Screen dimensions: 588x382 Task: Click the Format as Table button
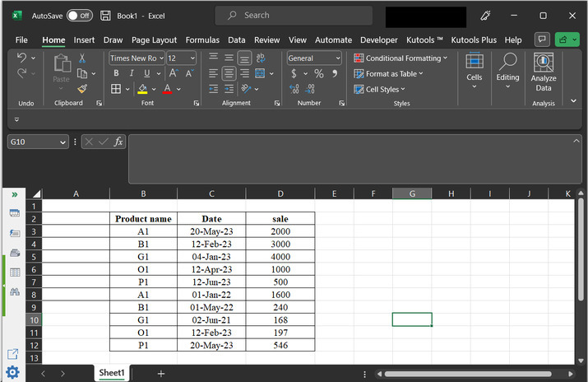388,74
